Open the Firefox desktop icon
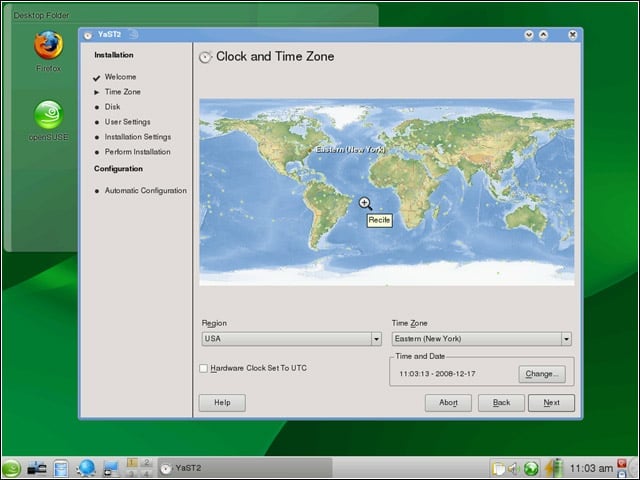Screen dimensions: 640x480 point(49,45)
